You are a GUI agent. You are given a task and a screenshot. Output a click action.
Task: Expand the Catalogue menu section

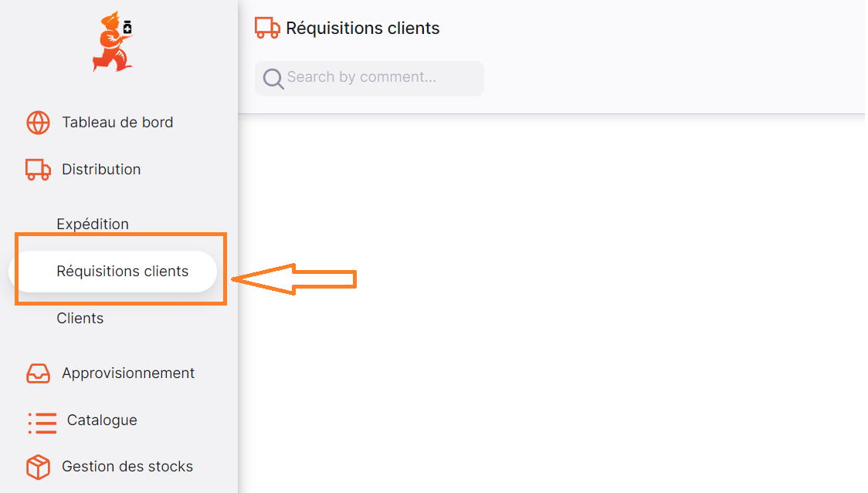tap(102, 420)
